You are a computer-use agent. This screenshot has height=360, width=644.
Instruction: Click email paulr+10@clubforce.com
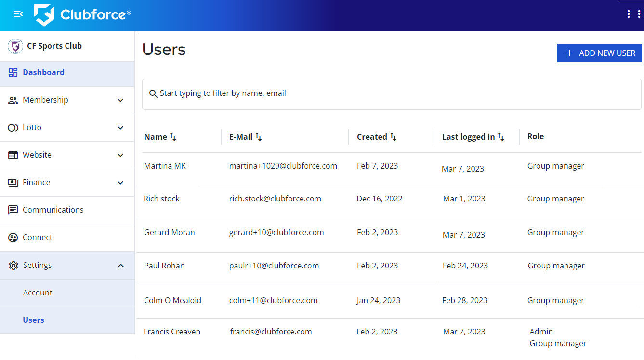click(x=274, y=266)
